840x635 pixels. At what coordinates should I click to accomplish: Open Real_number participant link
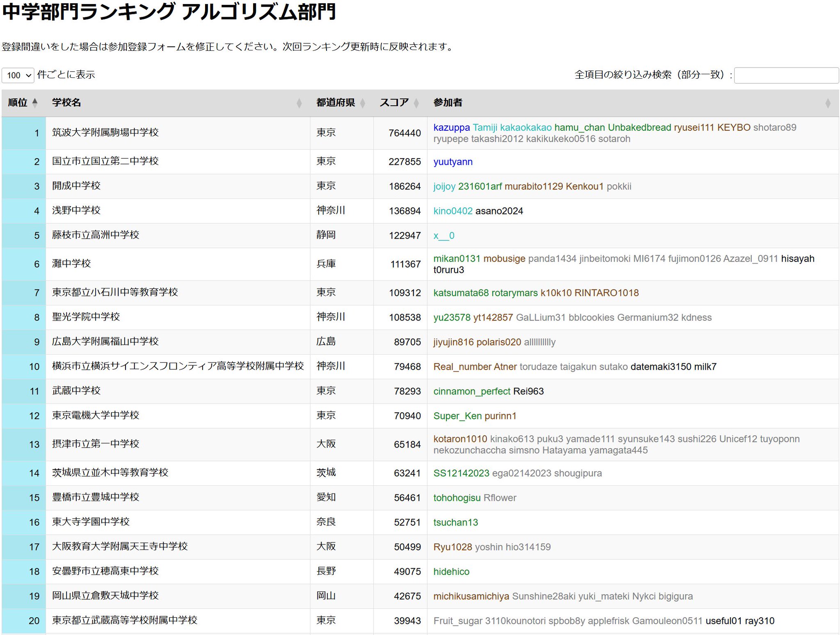click(x=462, y=367)
